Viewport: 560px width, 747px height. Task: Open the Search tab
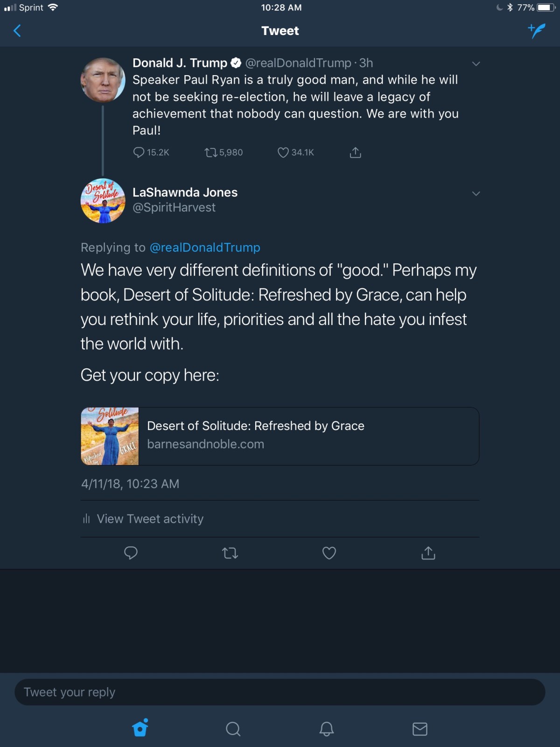pyautogui.click(x=233, y=728)
